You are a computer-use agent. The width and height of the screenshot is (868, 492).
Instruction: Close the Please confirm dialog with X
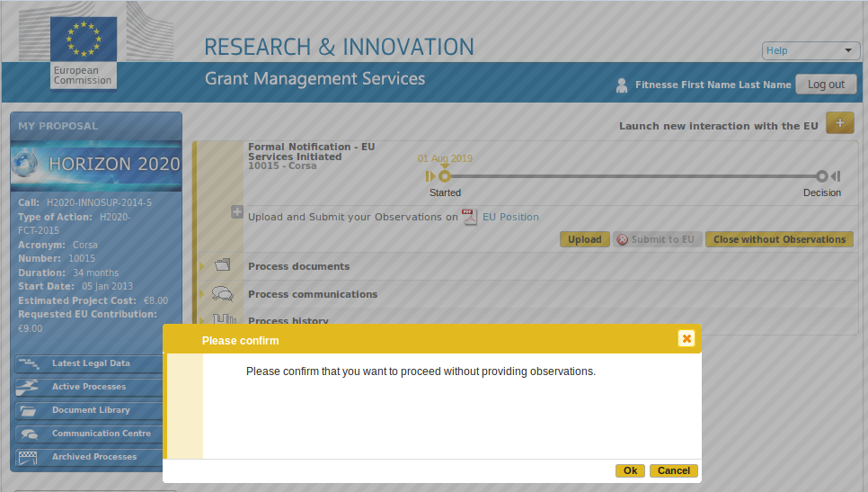coord(686,338)
